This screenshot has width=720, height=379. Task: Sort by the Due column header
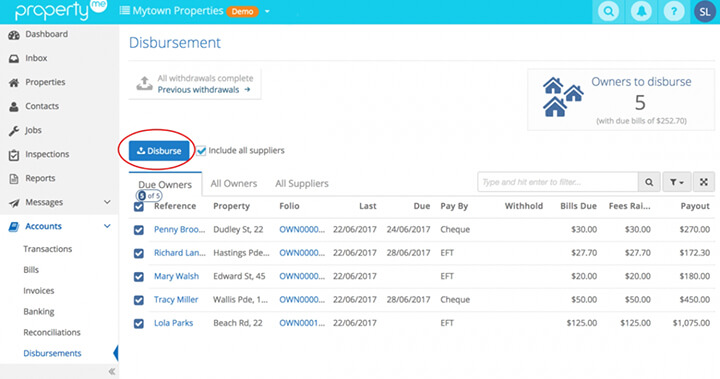coord(422,206)
